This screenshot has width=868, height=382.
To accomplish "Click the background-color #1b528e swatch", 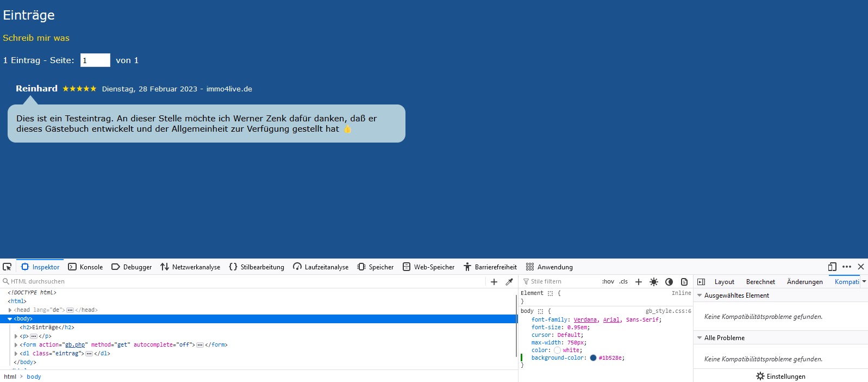I will (593, 358).
